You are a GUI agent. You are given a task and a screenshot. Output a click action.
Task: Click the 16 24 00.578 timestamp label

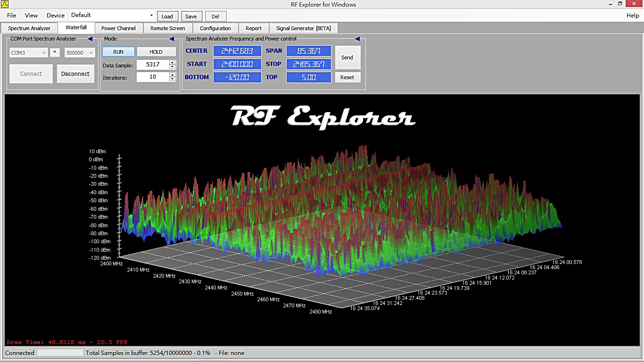point(567,262)
